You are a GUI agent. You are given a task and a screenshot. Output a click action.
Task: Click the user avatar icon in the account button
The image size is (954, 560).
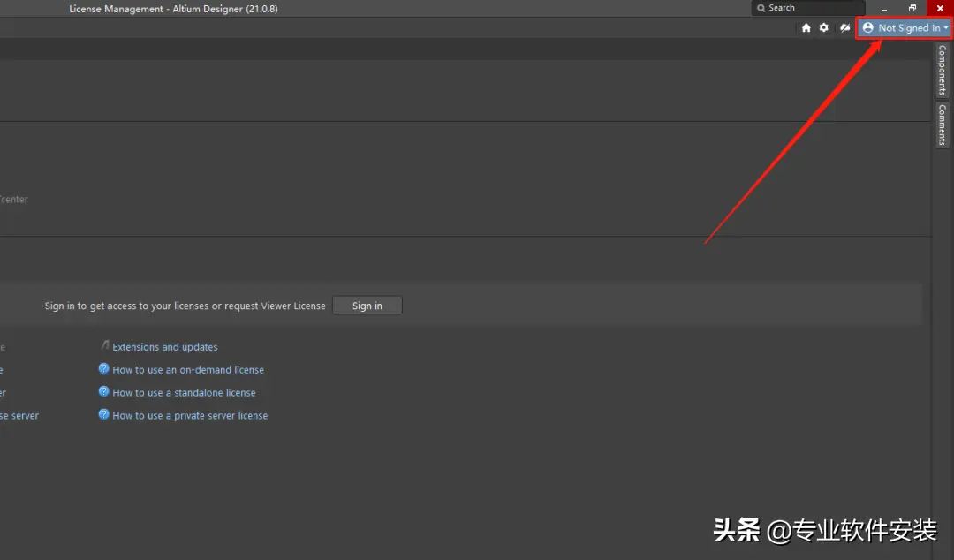(x=868, y=28)
